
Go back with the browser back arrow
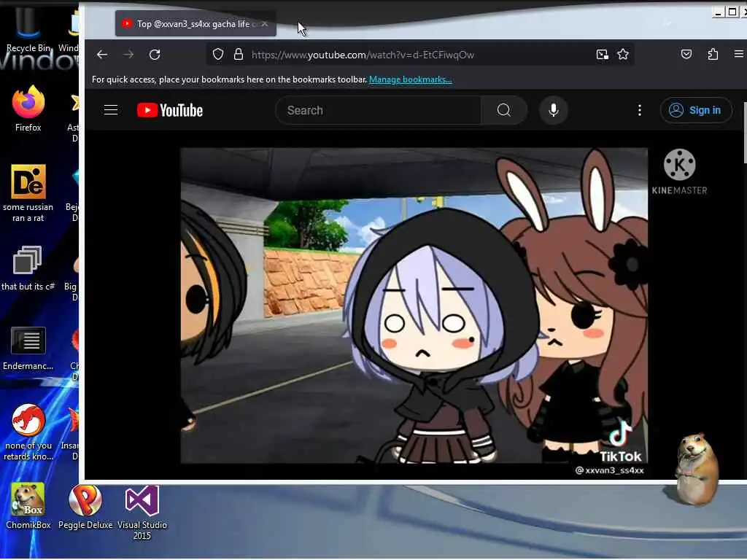tap(102, 55)
